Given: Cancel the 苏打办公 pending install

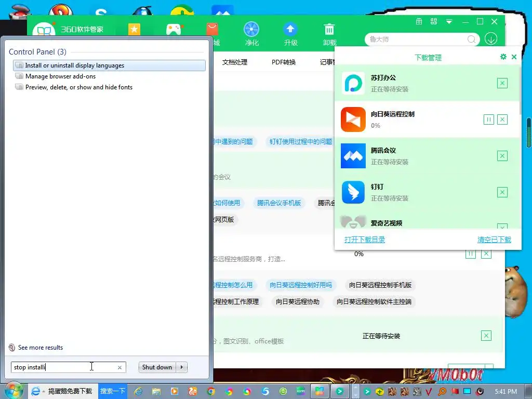Looking at the screenshot, I should coord(502,83).
